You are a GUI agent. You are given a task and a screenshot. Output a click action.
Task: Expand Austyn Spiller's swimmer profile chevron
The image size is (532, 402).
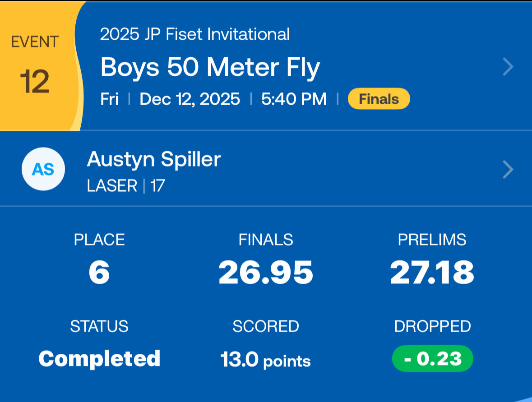pyautogui.click(x=508, y=170)
